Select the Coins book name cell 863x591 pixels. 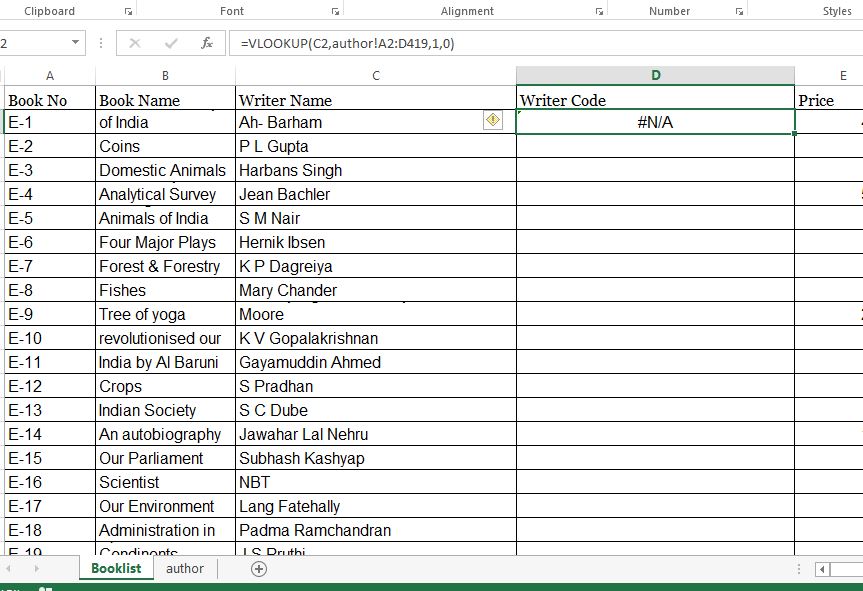coord(165,146)
